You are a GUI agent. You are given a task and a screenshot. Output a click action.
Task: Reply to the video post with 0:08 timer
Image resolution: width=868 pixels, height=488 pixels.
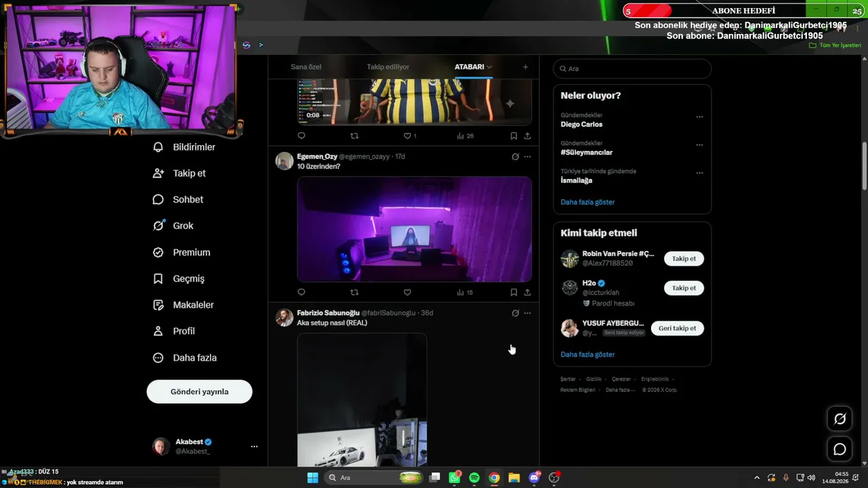[x=302, y=136]
